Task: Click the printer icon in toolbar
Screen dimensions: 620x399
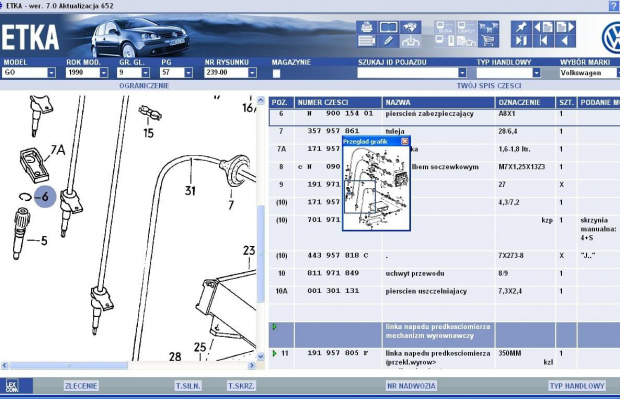Action: pyautogui.click(x=367, y=27)
